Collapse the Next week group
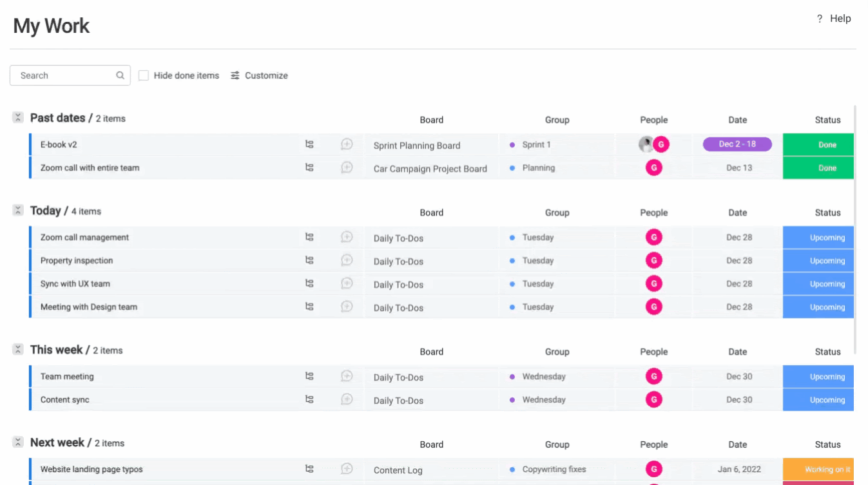The width and height of the screenshot is (868, 485). [x=18, y=442]
